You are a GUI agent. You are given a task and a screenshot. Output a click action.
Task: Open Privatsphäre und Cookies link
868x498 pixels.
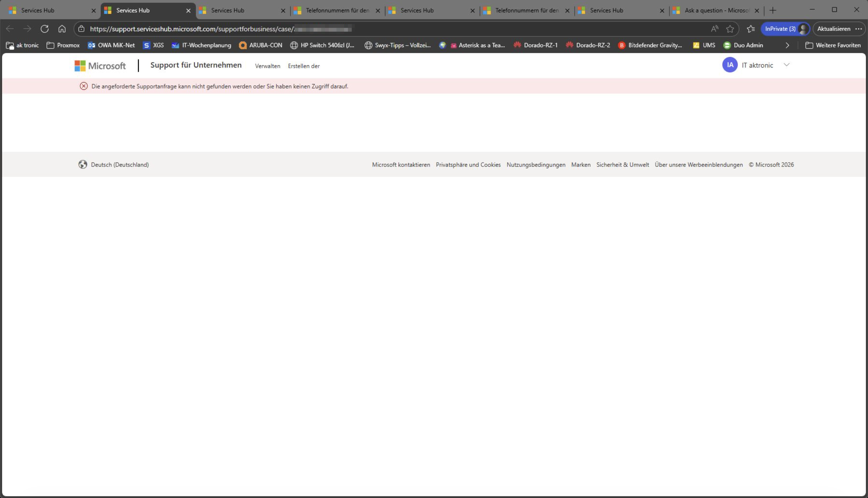point(468,165)
